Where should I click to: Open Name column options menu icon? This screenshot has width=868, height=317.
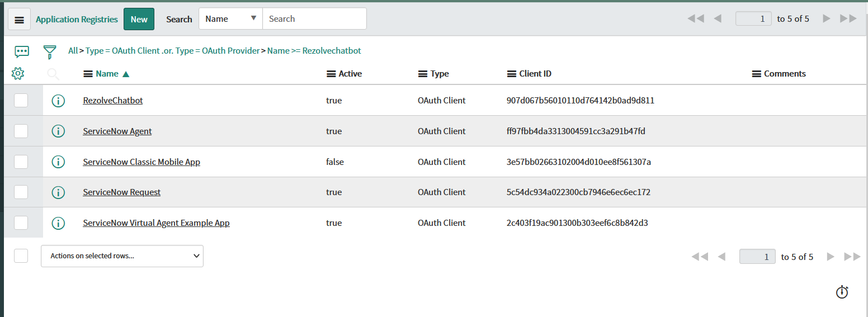(x=88, y=74)
